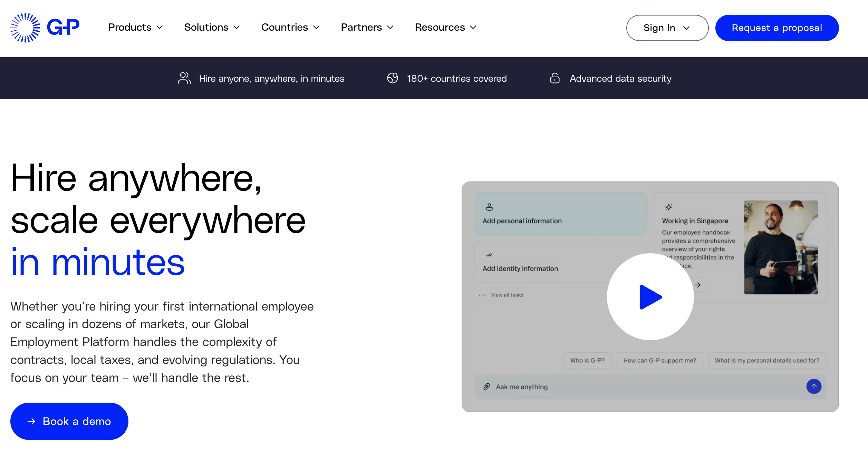The image size is (868, 452).
Task: Select How can G-P support me? suggestion
Action: 659,361
